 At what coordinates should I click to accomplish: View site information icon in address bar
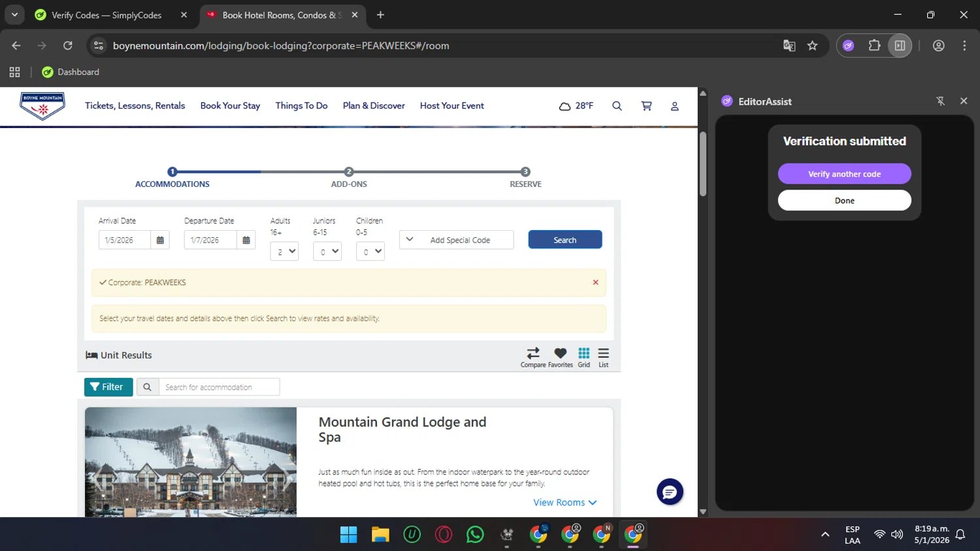pyautogui.click(x=99, y=46)
